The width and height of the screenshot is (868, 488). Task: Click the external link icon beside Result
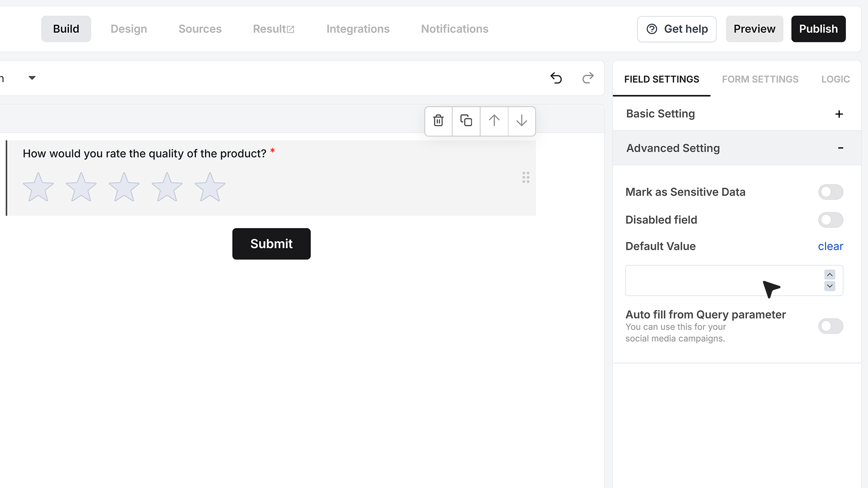coord(291,29)
